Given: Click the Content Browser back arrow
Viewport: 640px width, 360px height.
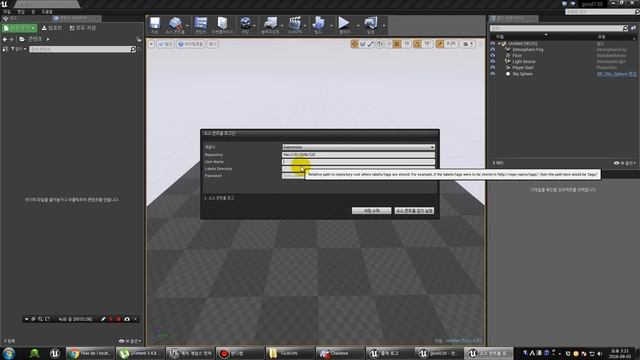Looking at the screenshot, I should coord(5,39).
